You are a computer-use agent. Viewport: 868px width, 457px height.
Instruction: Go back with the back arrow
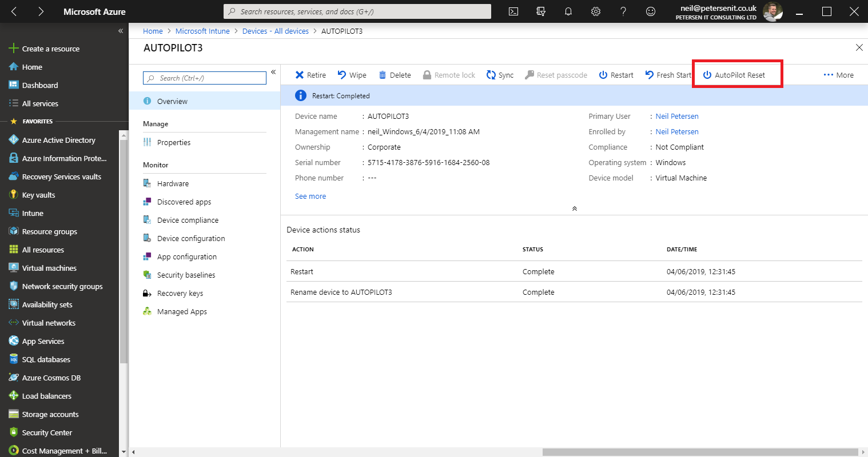point(14,11)
